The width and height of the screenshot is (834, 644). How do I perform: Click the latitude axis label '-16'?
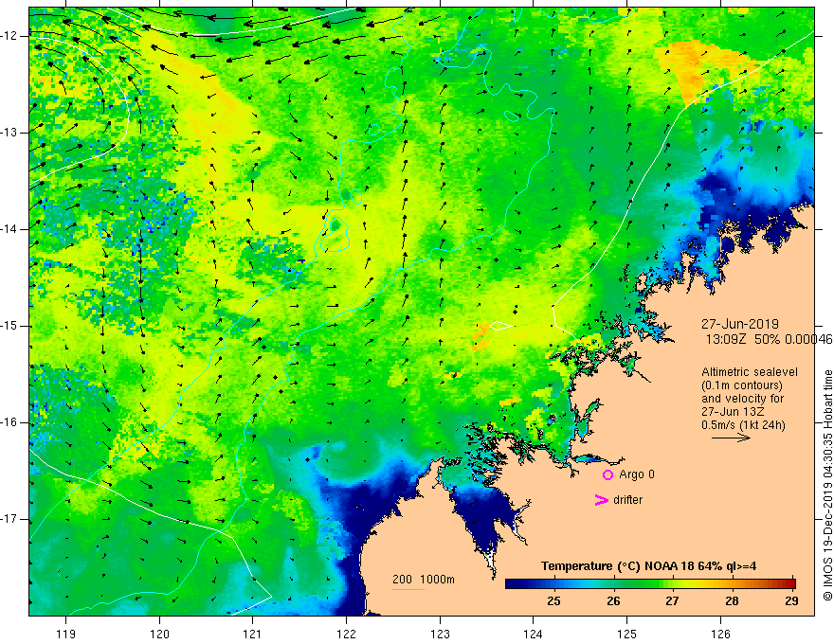point(10,423)
